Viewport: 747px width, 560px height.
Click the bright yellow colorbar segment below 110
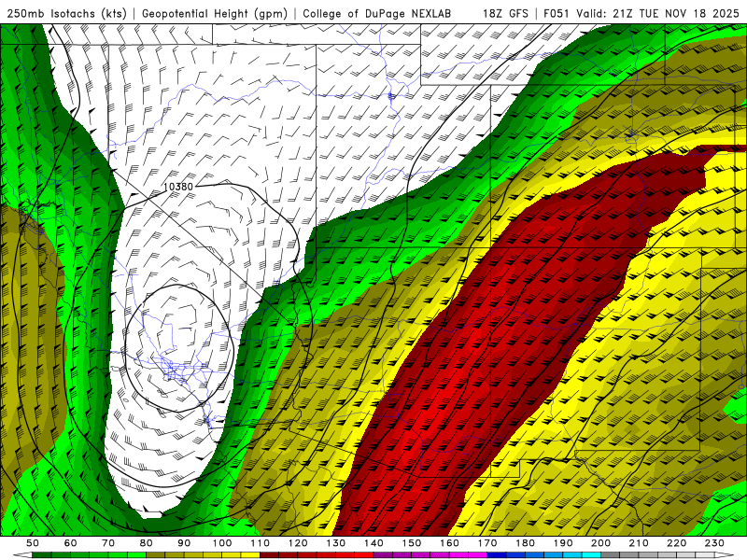click(x=250, y=555)
